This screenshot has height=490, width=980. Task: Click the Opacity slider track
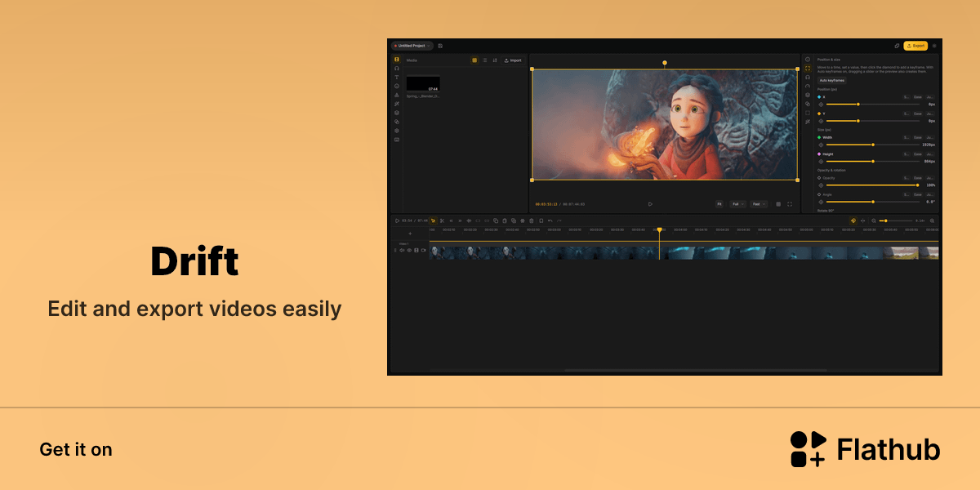coord(873,185)
